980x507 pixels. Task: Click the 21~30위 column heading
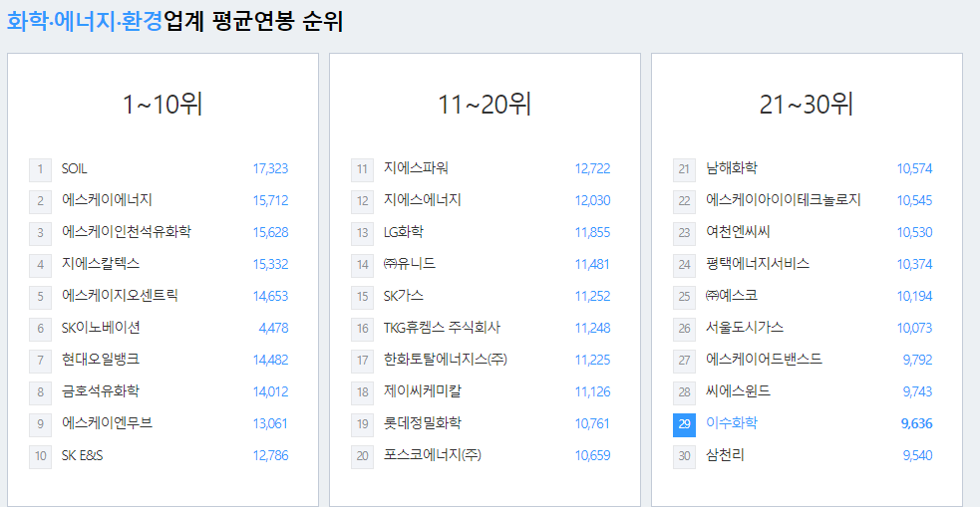pos(807,105)
